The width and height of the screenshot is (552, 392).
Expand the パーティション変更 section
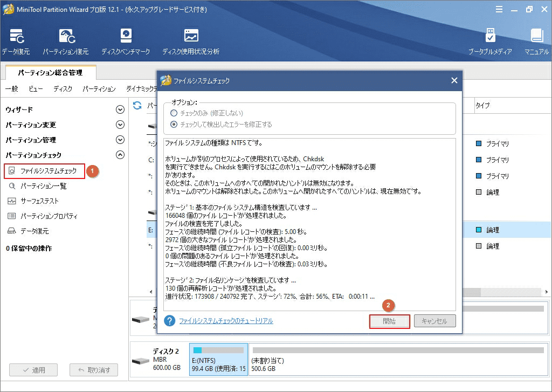tap(120, 125)
